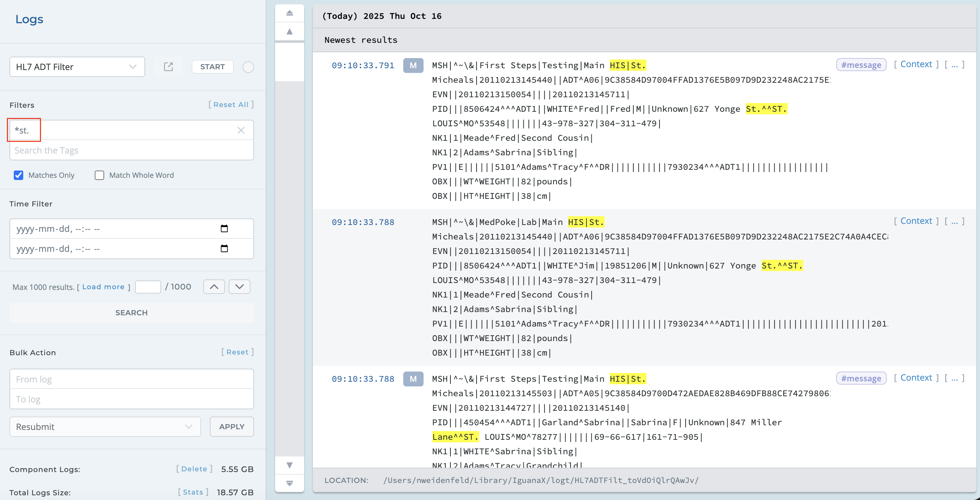Click Reset All filters link
980x500 pixels.
[x=230, y=104]
